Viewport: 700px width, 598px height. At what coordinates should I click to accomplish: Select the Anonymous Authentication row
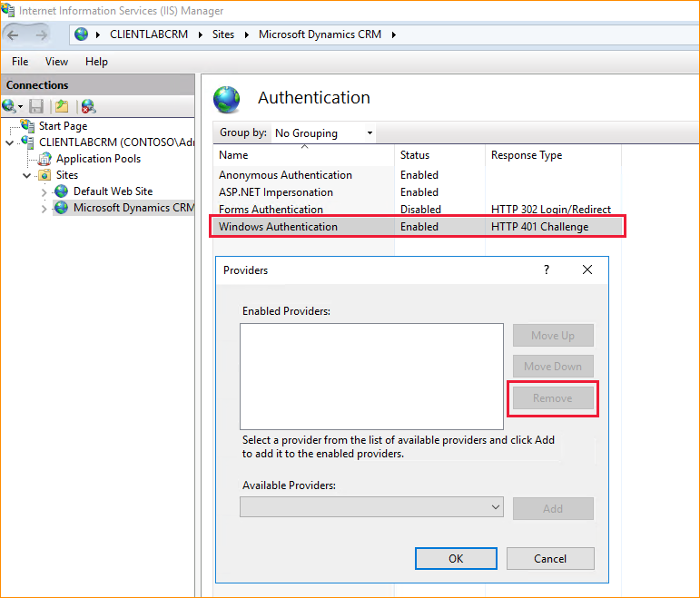pos(417,175)
